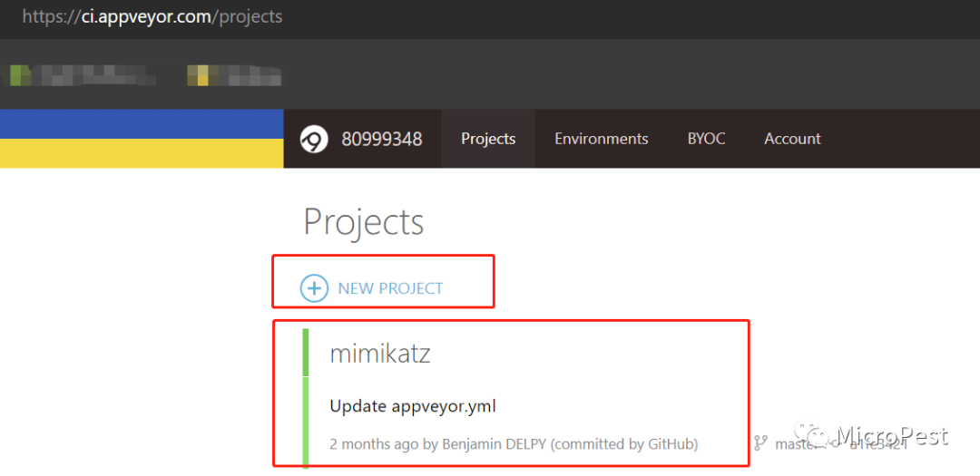The image size is (980, 476).
Task: Click the git branch icon beside master
Action: [x=760, y=443]
